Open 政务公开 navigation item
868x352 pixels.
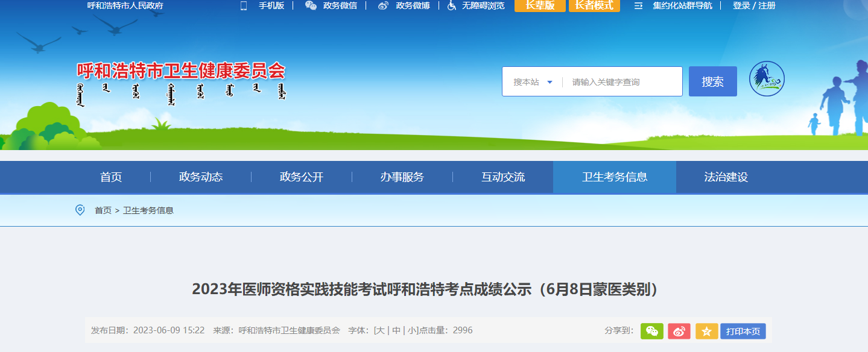[x=302, y=177]
